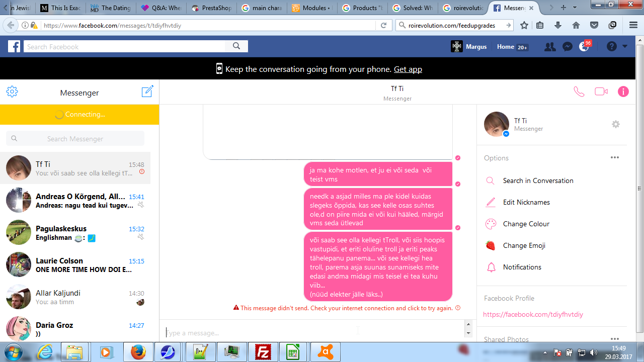Open Notifications setting for this conversation
Screen dimensions: 644x362
(x=522, y=267)
